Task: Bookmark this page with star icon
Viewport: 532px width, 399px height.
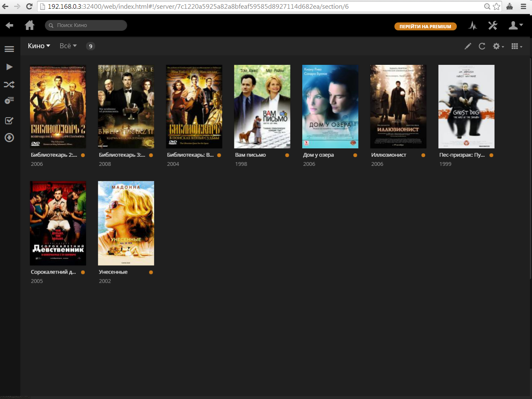Action: point(497,6)
